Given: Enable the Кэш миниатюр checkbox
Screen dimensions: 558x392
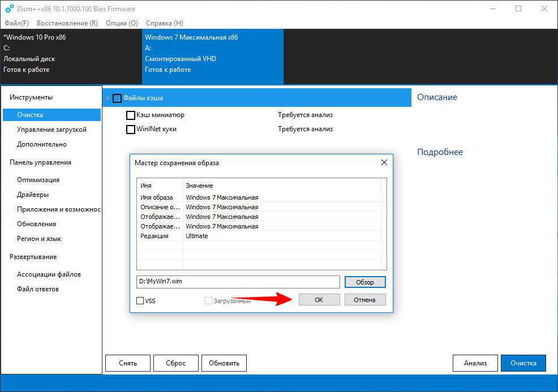Looking at the screenshot, I should point(131,115).
